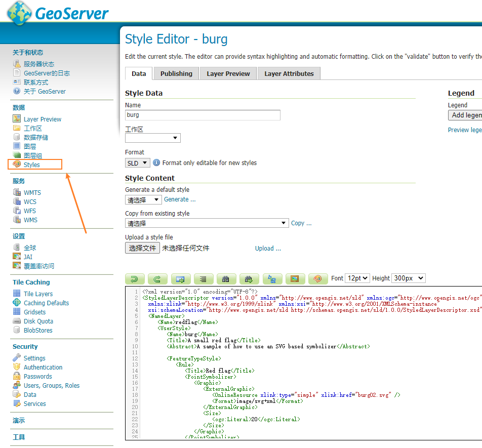Open the color palette icon in the editor toolbar

[318, 278]
